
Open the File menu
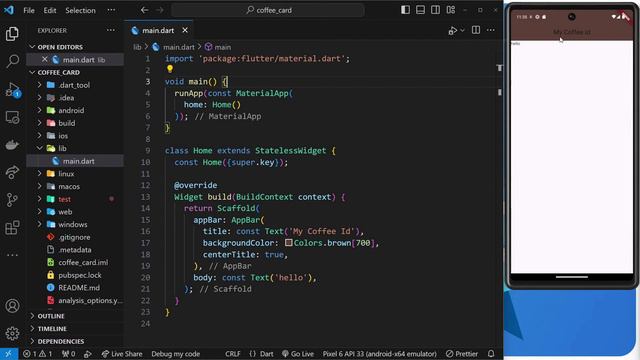point(29,10)
